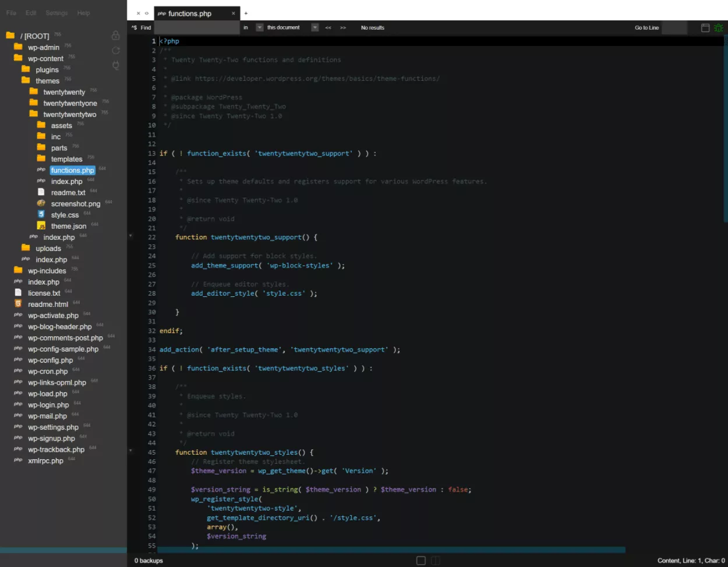Expand the plugins folder

click(47, 69)
